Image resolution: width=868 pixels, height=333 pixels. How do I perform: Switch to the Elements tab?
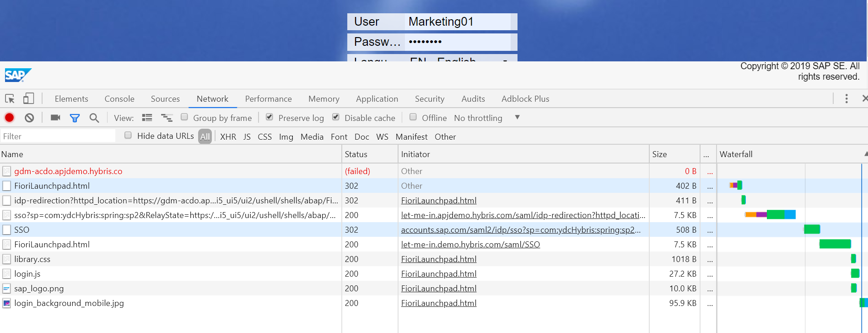(71, 98)
